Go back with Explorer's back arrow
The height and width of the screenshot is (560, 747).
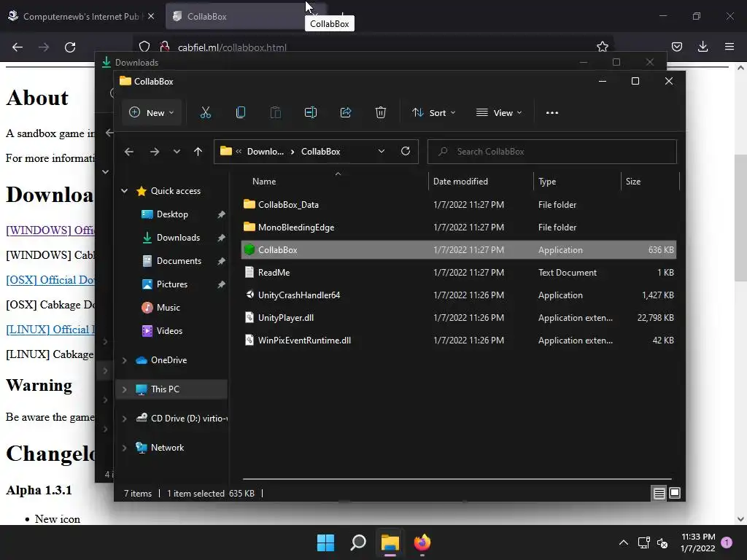(x=129, y=152)
